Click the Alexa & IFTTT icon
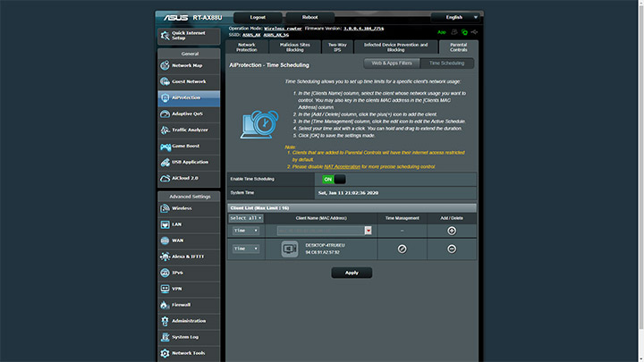 (x=165, y=257)
